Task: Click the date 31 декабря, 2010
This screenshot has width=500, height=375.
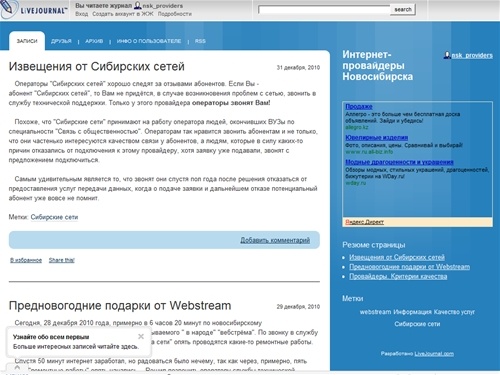Action: [x=298, y=67]
